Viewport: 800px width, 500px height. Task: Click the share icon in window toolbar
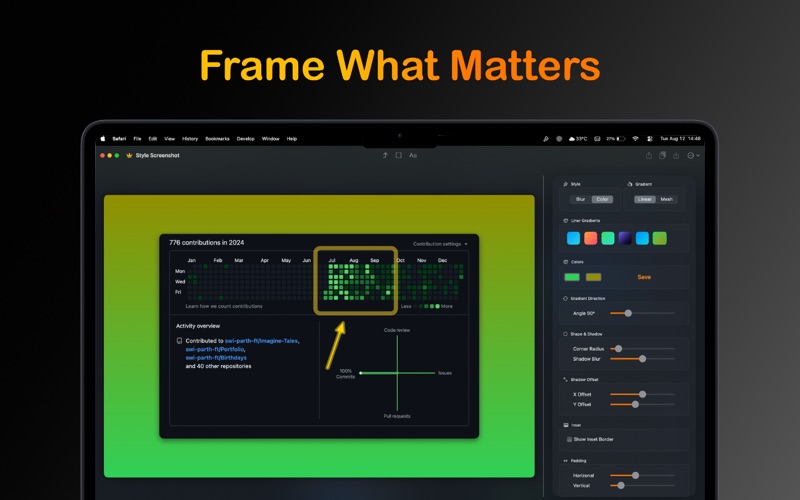click(648, 156)
